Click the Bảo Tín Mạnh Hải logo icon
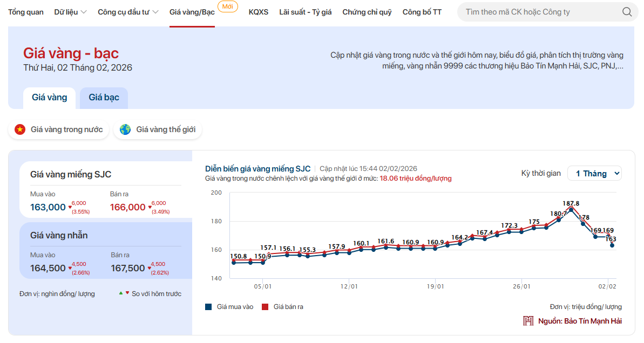Screen dimensions: 644x343 pos(528,321)
